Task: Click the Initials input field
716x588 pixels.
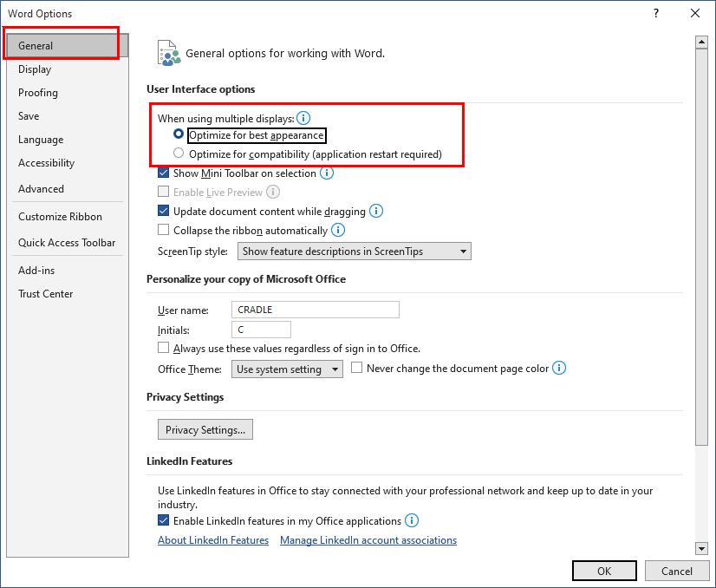Action: 261,330
